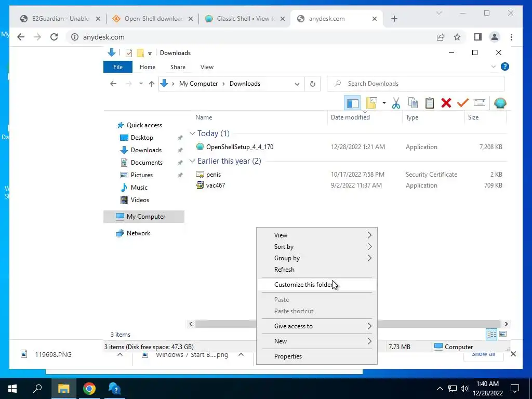Open Chrome side panel icon
The height and width of the screenshot is (399, 532).
(478, 37)
